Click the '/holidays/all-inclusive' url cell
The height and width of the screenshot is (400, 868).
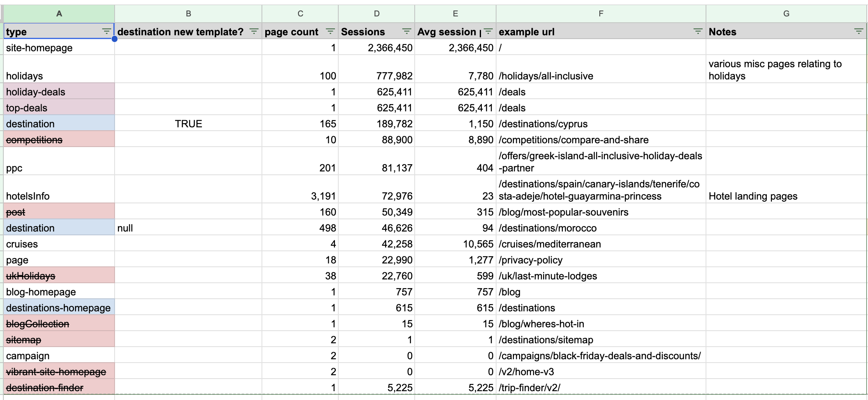click(601, 69)
